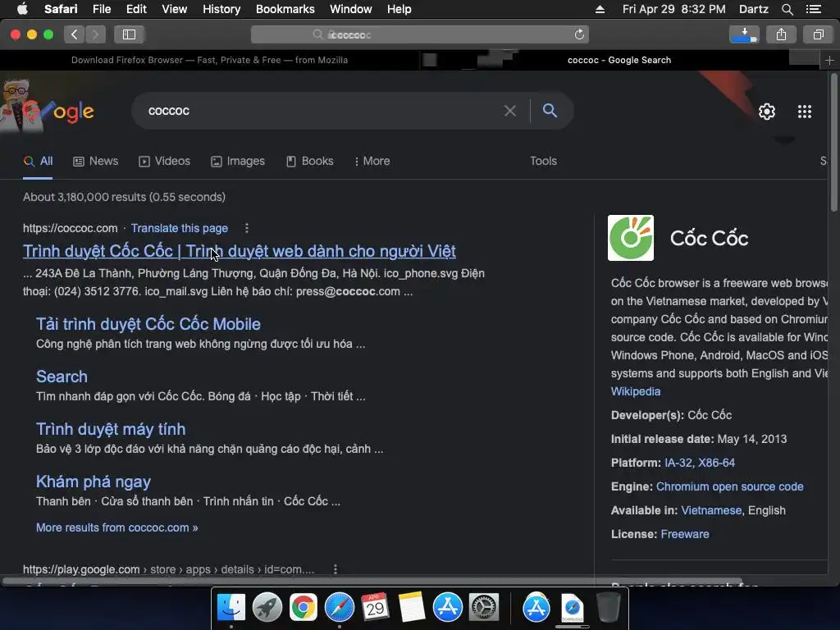Click the X86-64 platform link
840x630 pixels.
(716, 463)
